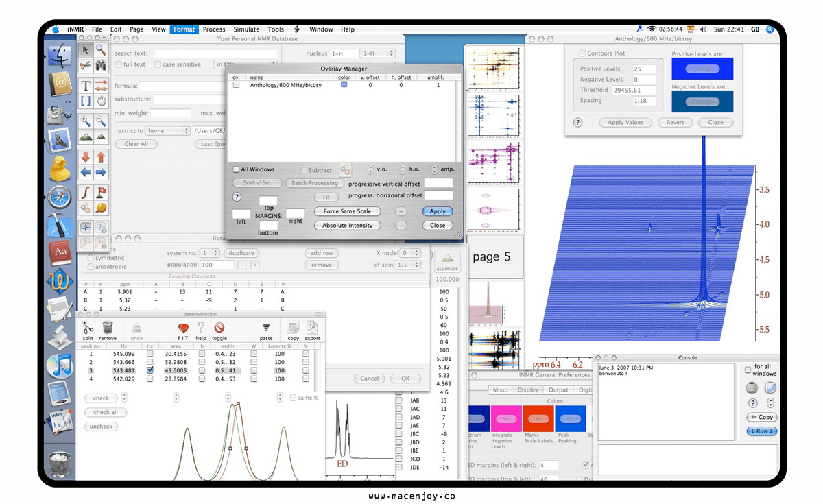This screenshot has height=504, width=823.
Task: Open the X nuclei dropdown
Action: (x=411, y=253)
